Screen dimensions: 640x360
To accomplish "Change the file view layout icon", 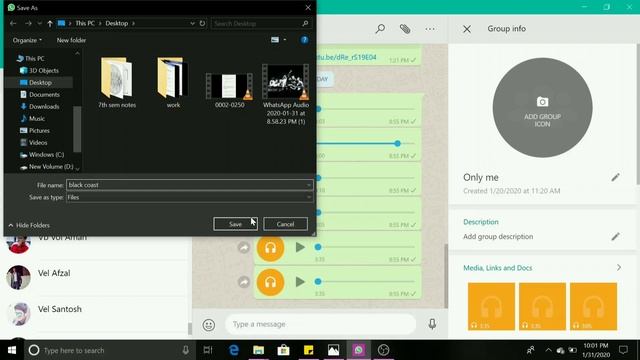I will [x=275, y=40].
